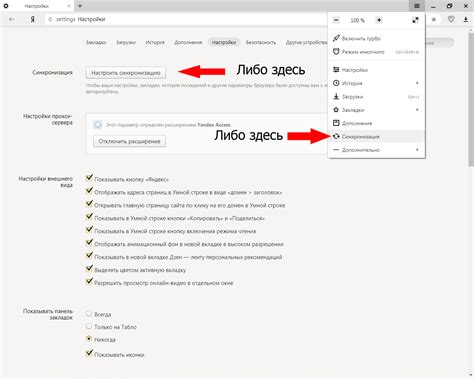Click the Protect shield icon in toolbar
Viewport: 474px width, 379px height.
(451, 20)
